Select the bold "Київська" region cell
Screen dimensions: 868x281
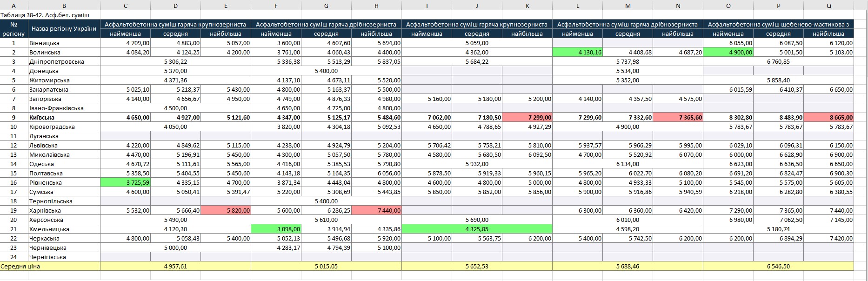tap(64, 118)
